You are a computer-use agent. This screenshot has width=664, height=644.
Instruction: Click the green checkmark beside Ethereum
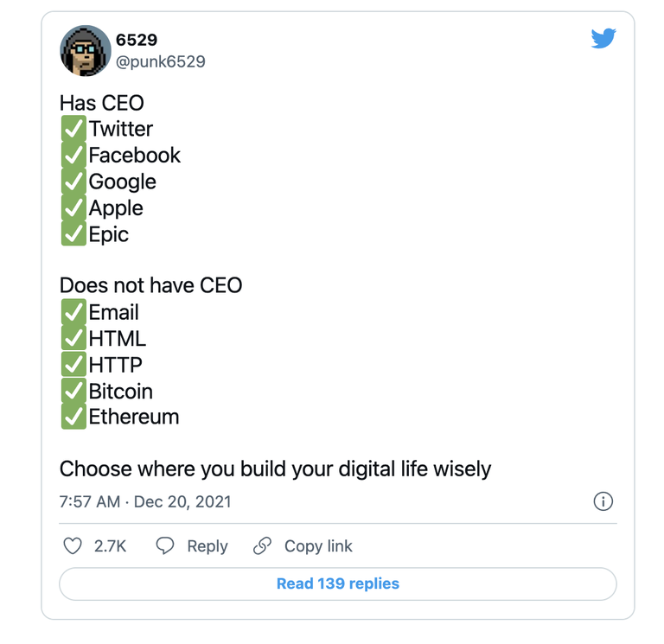[x=73, y=417]
